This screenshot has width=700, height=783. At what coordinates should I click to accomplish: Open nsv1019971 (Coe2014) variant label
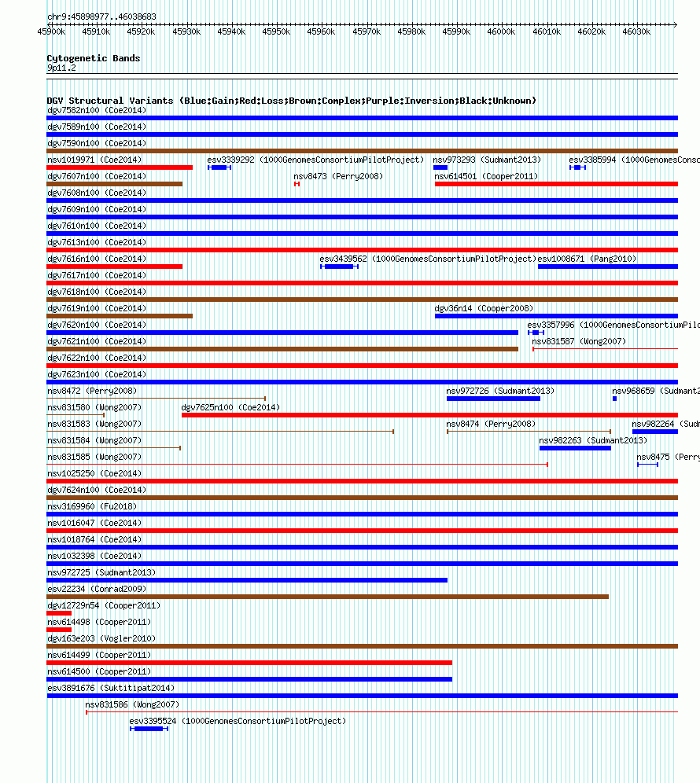pos(94,160)
